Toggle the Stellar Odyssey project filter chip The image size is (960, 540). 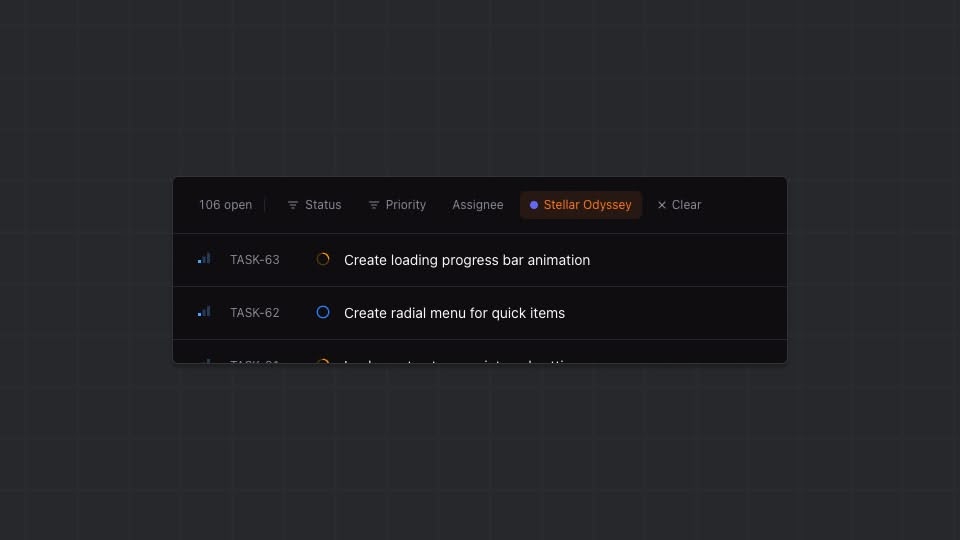coord(580,205)
